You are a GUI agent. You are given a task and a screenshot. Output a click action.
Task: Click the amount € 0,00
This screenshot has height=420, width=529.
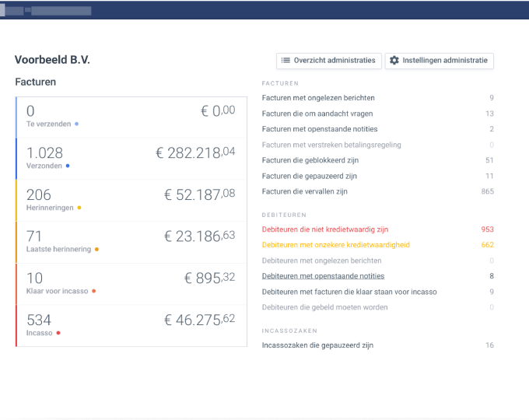click(x=218, y=110)
